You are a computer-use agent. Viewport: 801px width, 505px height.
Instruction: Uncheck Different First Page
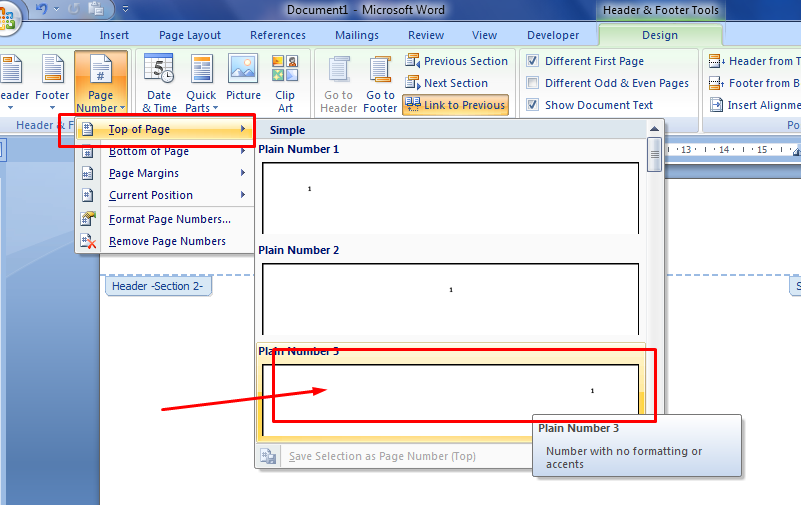[532, 61]
